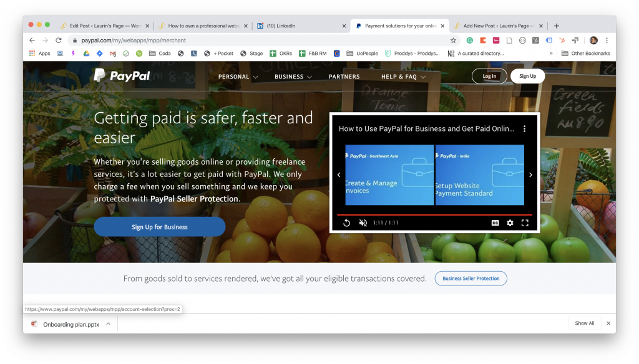Viewport: 639px width, 364px height.
Task: Show previous suggested videos with left arrow
Action: click(339, 175)
